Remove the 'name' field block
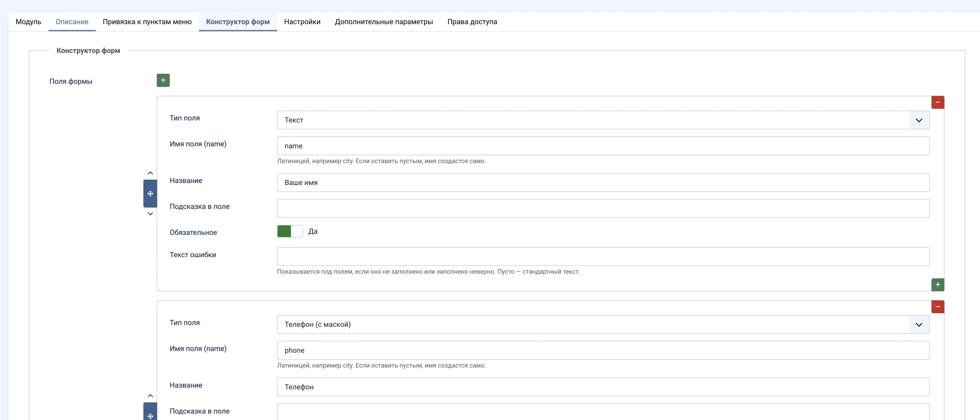 click(x=938, y=102)
